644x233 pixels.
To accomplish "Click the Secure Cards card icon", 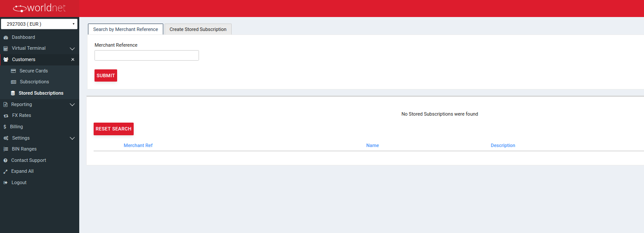I will tap(13, 71).
